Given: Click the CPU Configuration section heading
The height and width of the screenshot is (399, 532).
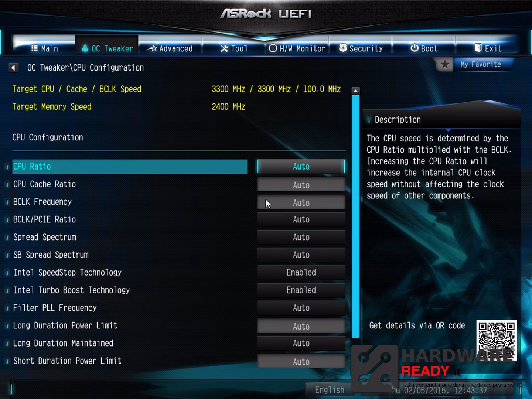Looking at the screenshot, I should tap(48, 137).
